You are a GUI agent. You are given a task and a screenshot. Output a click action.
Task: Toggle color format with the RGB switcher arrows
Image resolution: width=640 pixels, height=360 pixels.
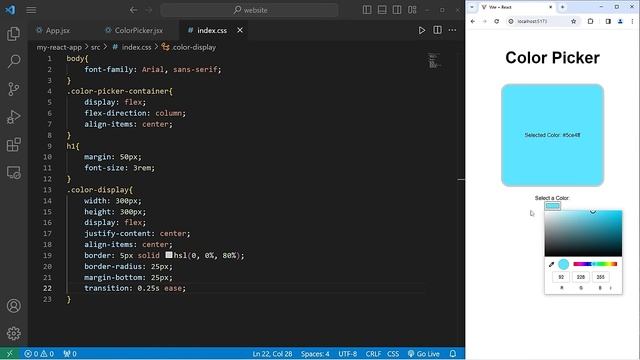[611, 288]
